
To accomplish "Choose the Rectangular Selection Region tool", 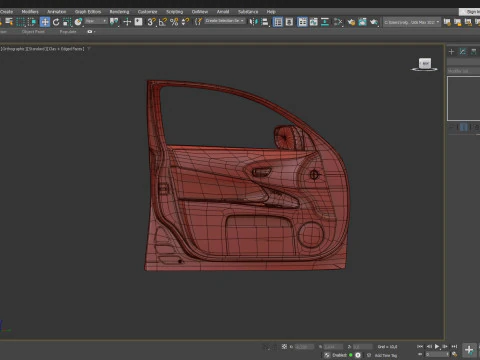I will (21, 22).
